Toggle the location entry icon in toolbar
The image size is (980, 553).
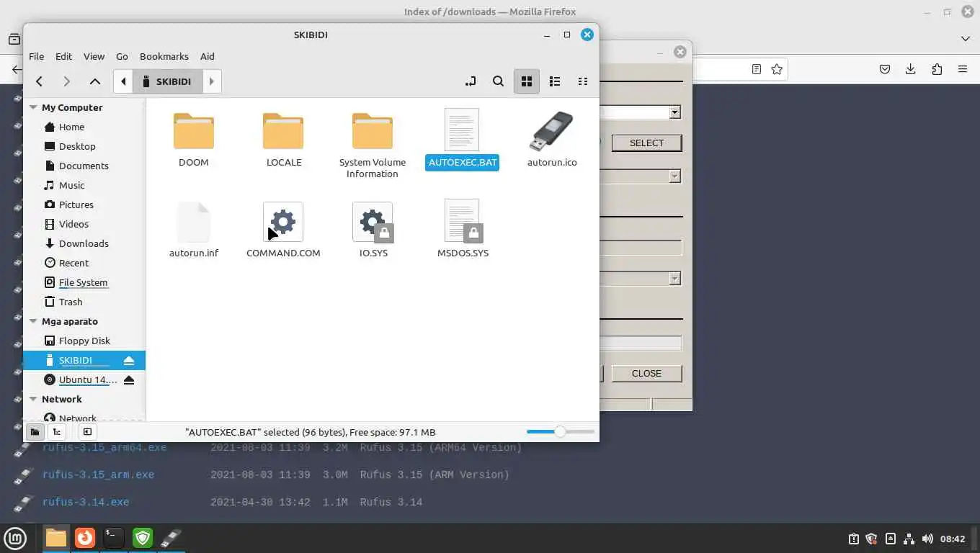coord(470,81)
